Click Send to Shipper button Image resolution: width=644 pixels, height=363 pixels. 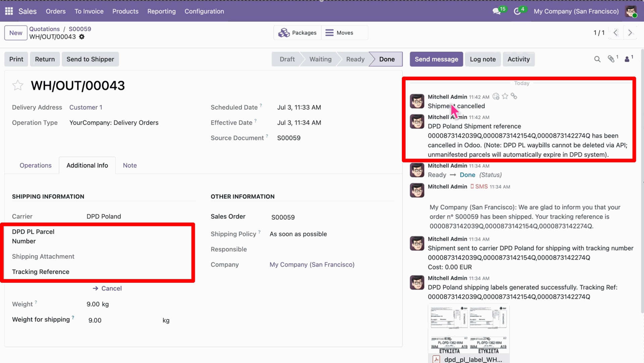[90, 59]
